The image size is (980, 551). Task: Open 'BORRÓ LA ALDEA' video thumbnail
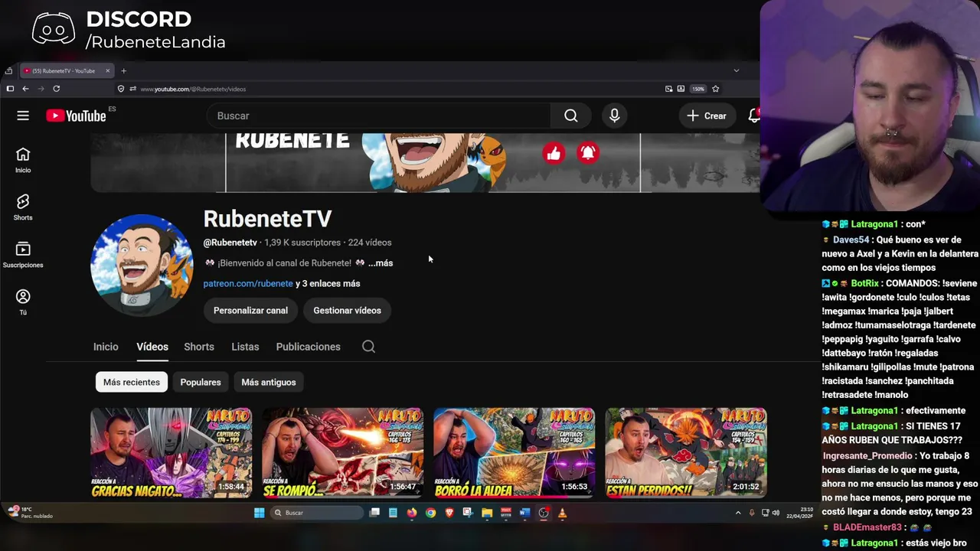click(514, 452)
